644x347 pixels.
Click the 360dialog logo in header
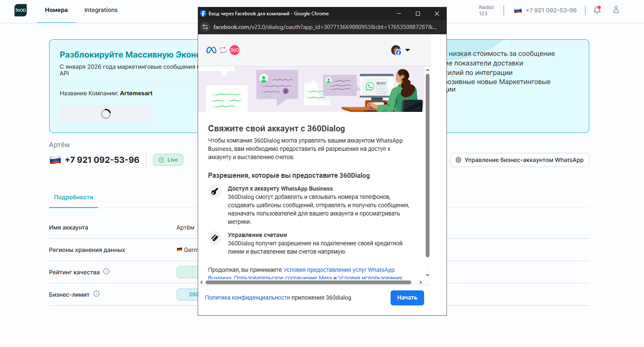click(21, 10)
